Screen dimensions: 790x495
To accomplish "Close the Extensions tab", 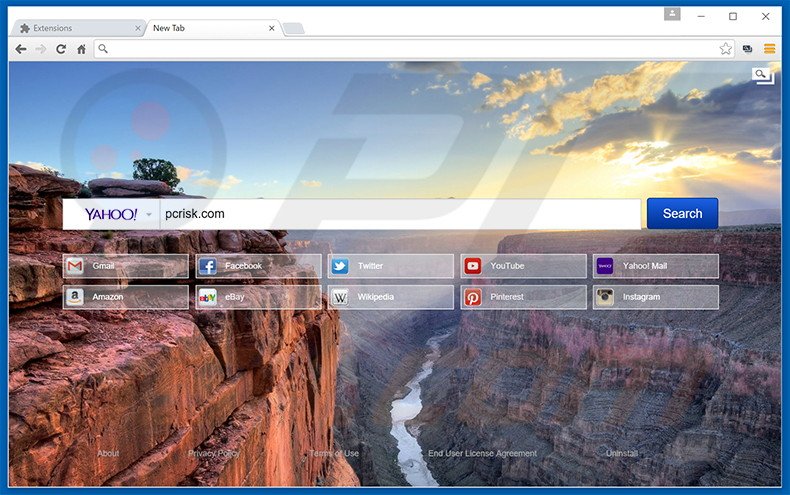I will coord(138,28).
